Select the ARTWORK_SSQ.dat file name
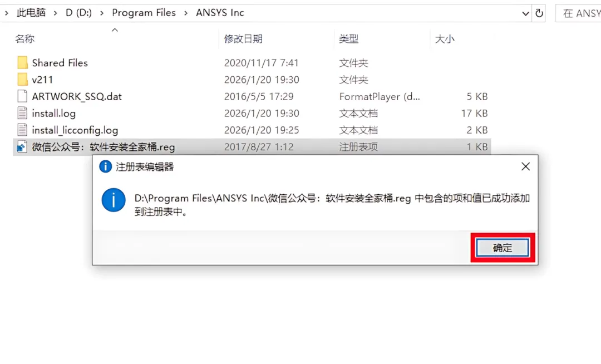 point(77,96)
